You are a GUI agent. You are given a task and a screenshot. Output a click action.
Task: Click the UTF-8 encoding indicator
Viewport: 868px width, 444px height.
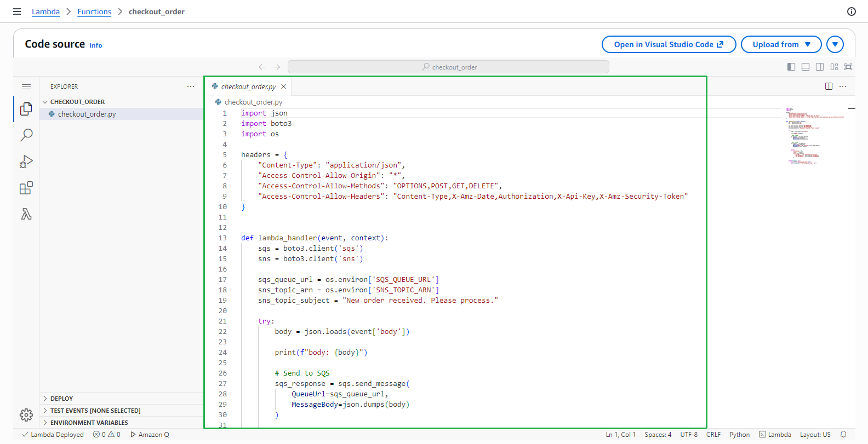(x=689, y=434)
